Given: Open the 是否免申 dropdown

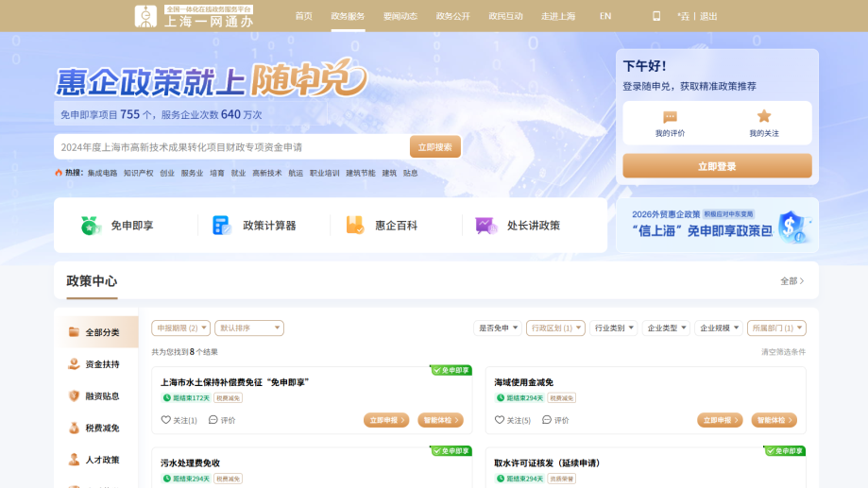Looking at the screenshot, I should point(498,328).
